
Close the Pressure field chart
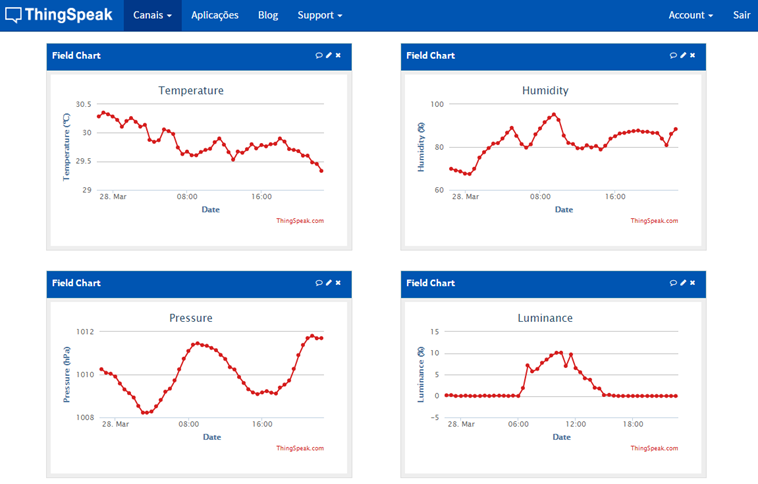(338, 283)
